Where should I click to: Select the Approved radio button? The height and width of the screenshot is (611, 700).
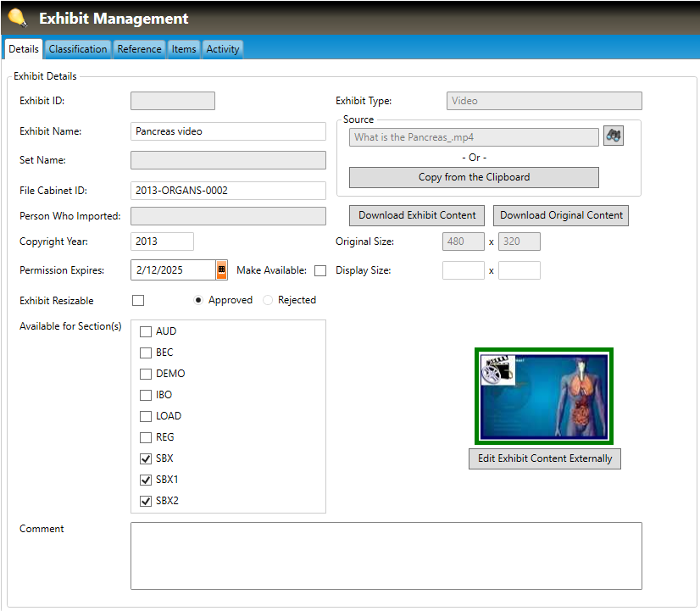pos(198,300)
